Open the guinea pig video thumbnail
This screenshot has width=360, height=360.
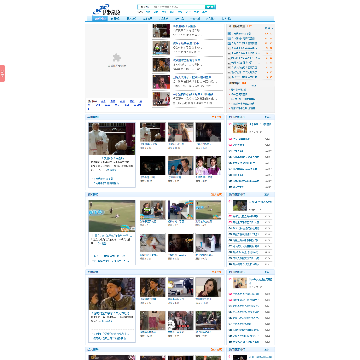pos(152,243)
